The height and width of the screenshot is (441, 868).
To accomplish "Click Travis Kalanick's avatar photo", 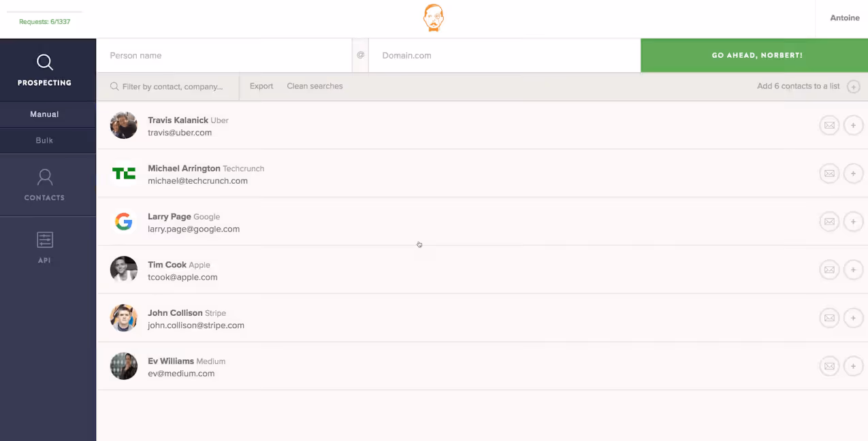I will [x=124, y=125].
